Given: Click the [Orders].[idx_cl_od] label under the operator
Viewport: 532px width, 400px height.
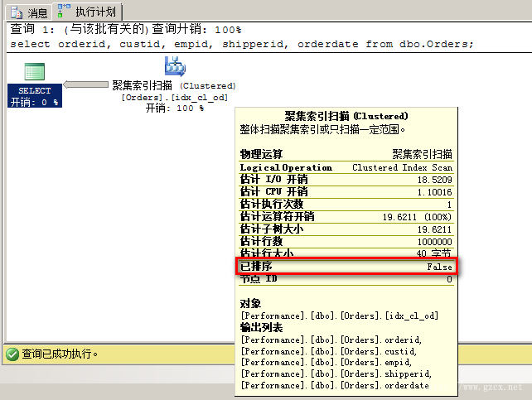Looking at the screenshot, I should pyautogui.click(x=174, y=97).
